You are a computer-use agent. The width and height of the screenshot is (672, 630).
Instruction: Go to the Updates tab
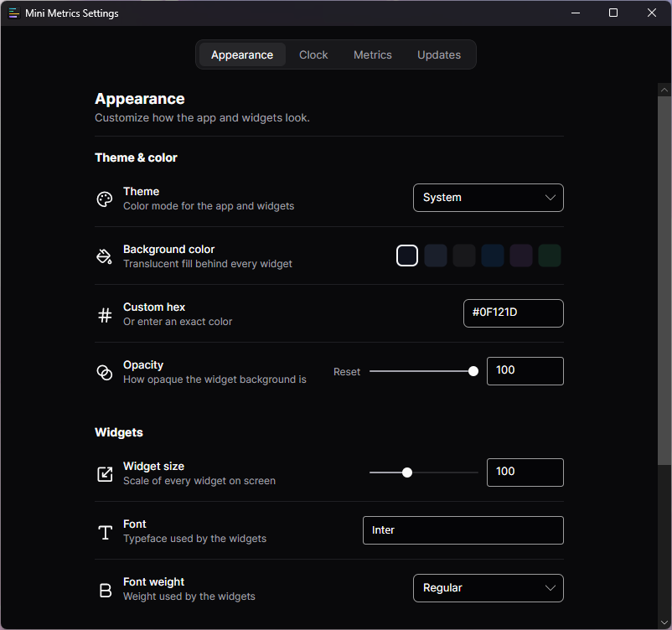point(439,54)
